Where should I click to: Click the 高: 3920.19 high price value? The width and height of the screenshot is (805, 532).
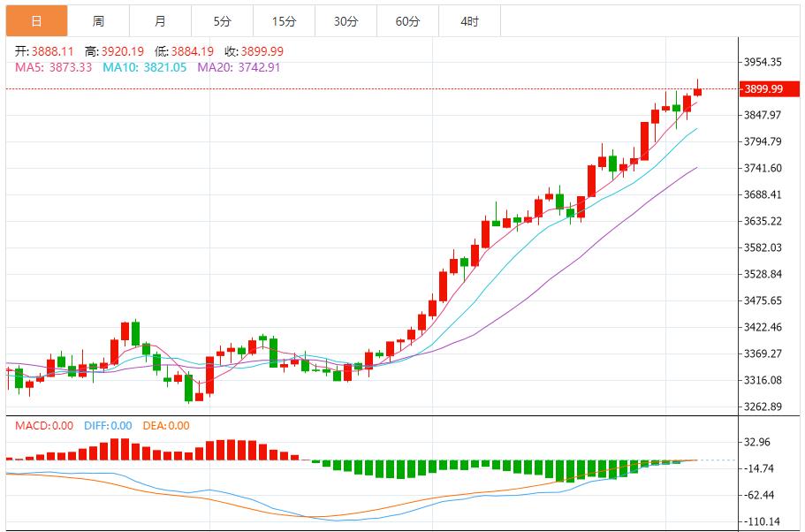click(118, 52)
